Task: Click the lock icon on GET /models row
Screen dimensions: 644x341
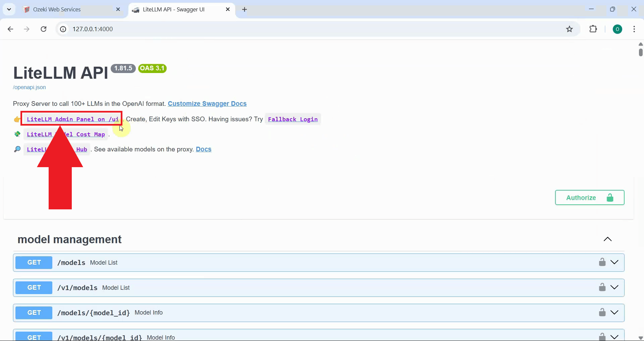Action: (602, 262)
